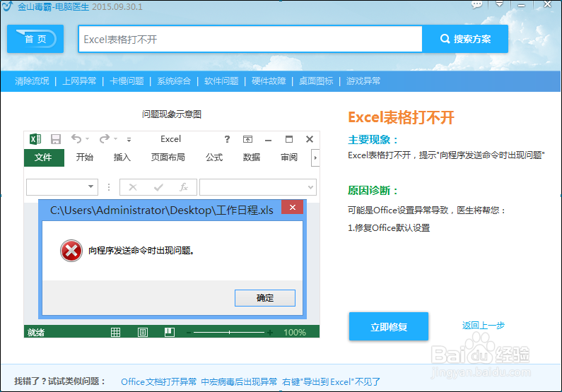This screenshot has height=392, width=562.
Task: Select the page layout view icon
Action: (x=143, y=333)
